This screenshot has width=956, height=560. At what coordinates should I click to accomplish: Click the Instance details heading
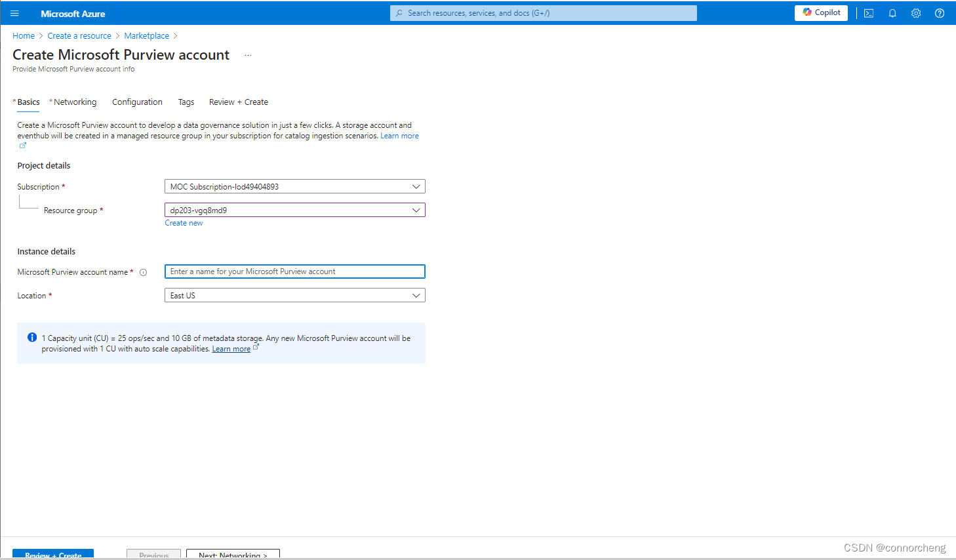(x=47, y=252)
